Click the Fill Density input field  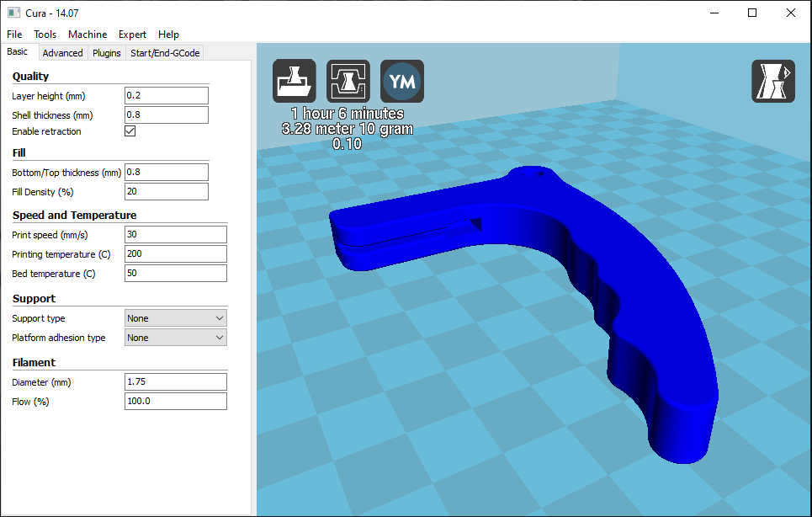pyautogui.click(x=166, y=191)
